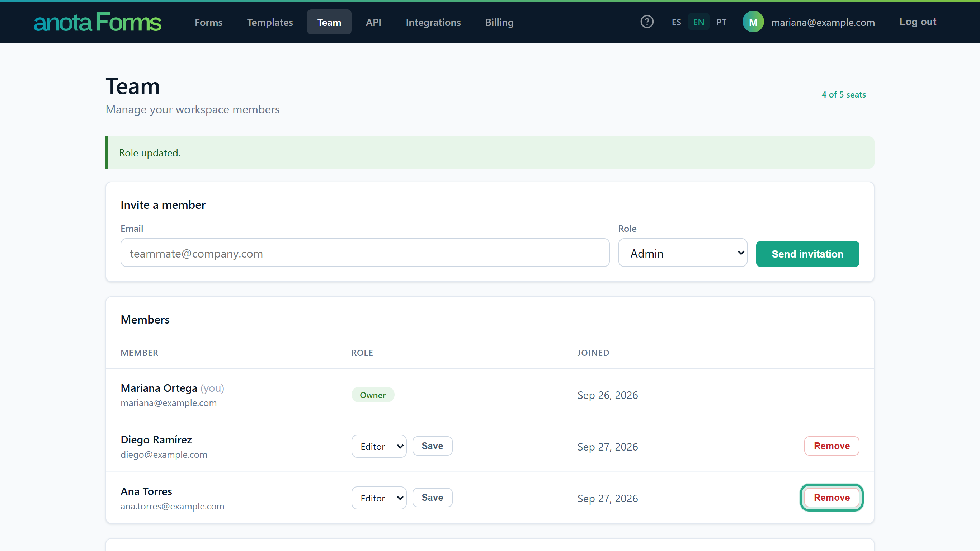Click the Send invitation button
The height and width of the screenshot is (551, 980).
[807, 254]
